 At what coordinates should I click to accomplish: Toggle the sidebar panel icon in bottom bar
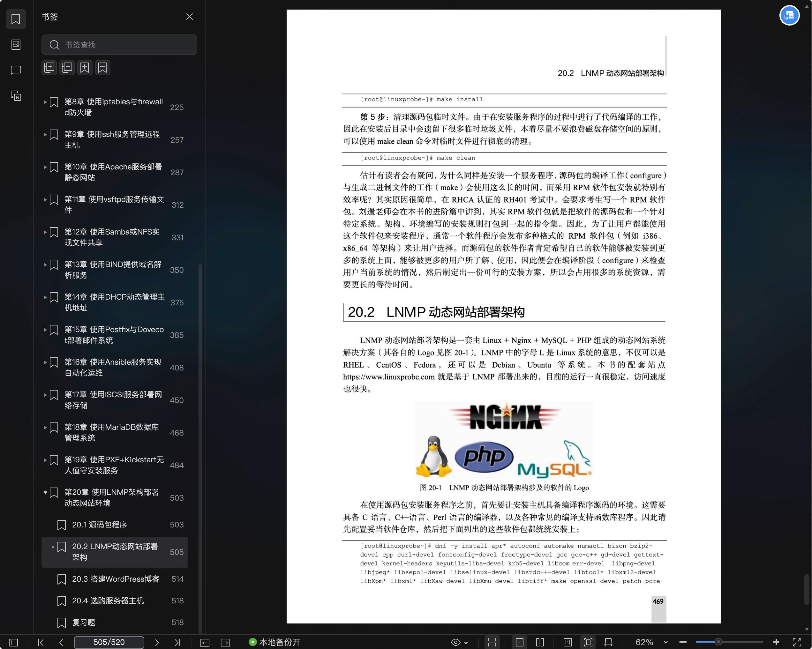click(x=13, y=642)
